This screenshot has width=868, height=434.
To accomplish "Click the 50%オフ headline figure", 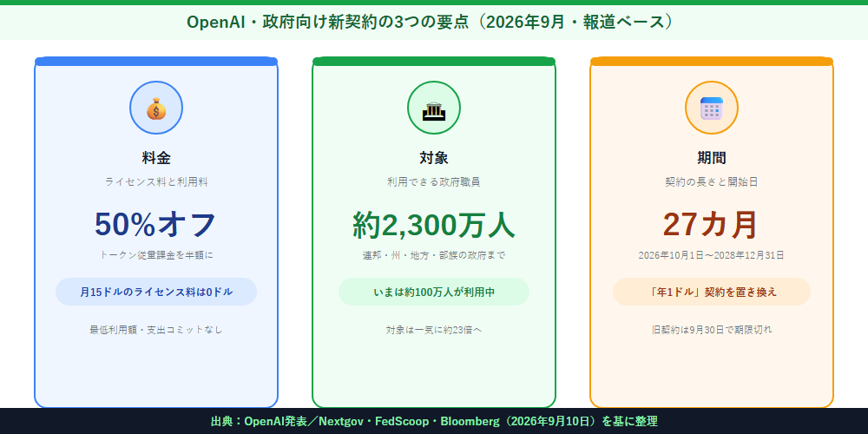I will point(155,225).
